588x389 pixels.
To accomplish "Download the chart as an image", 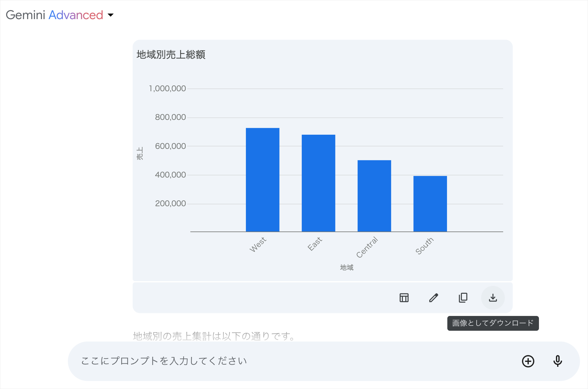I will pos(493,298).
